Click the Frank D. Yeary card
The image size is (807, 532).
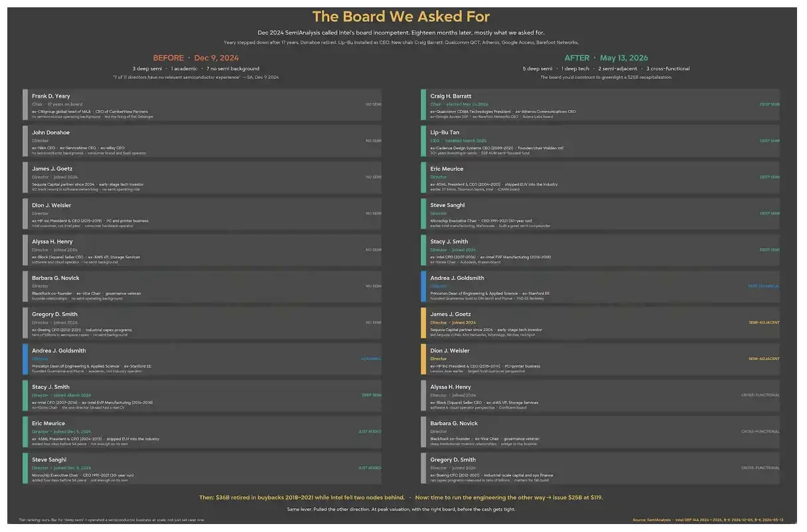pyautogui.click(x=202, y=105)
